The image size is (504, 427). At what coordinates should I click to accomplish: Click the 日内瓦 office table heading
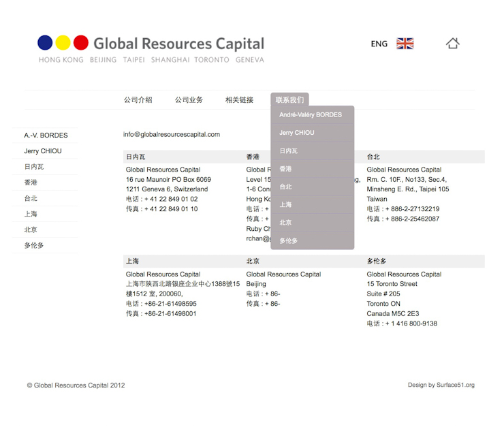(x=136, y=157)
